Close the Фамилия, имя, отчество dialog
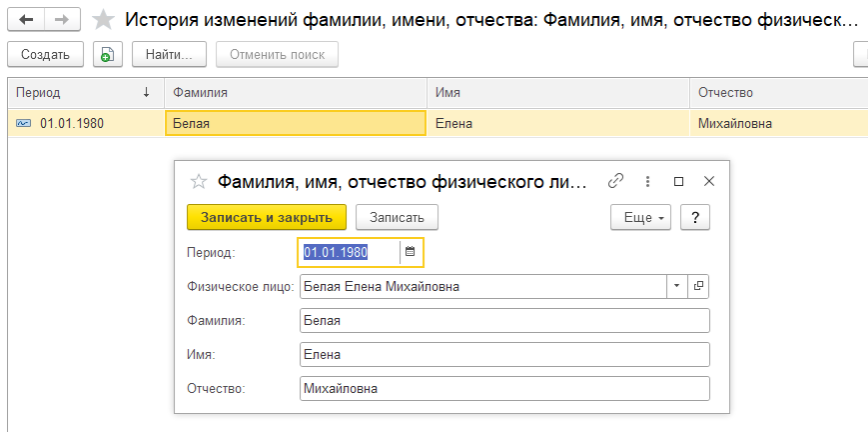The height and width of the screenshot is (432, 868). 709,181
